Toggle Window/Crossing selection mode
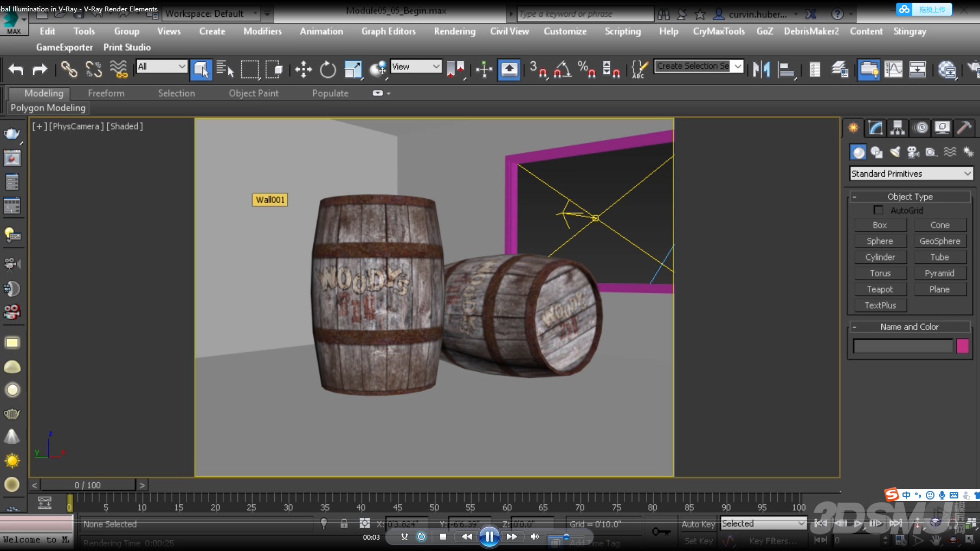 [x=274, y=69]
